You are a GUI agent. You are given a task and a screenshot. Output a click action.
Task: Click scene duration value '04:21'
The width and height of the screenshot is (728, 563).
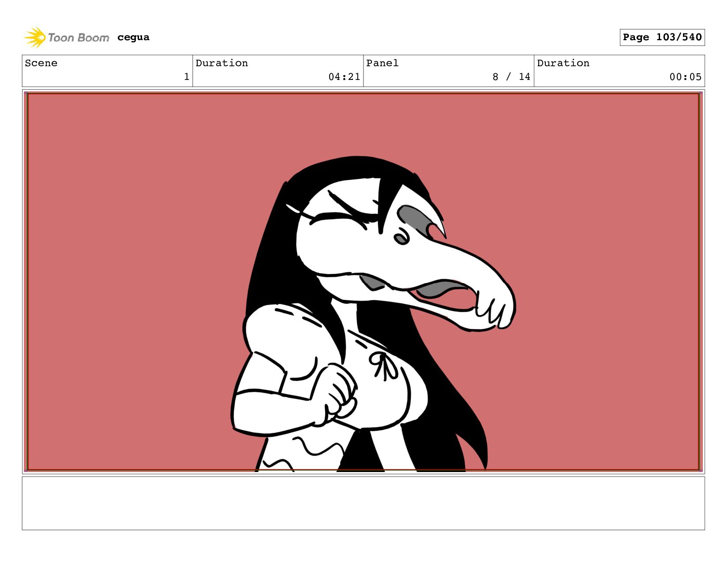pyautogui.click(x=344, y=77)
